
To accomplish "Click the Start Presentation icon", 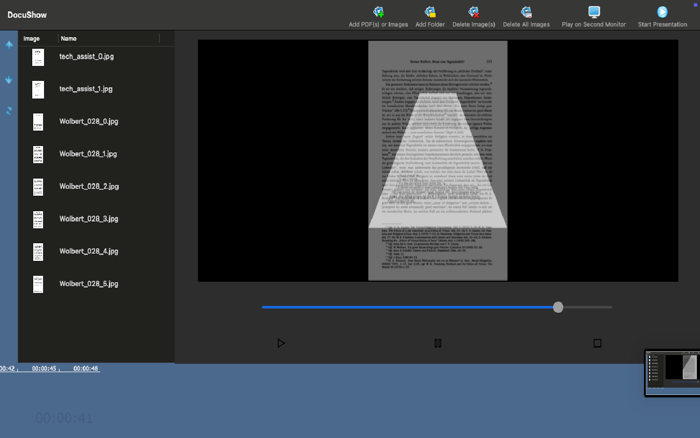I will coord(662,12).
